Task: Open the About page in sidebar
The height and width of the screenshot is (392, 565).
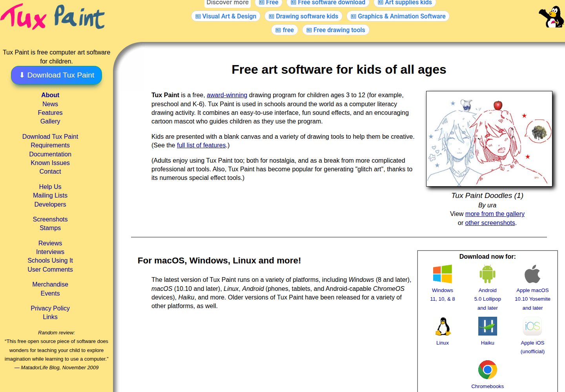Action: click(50, 95)
